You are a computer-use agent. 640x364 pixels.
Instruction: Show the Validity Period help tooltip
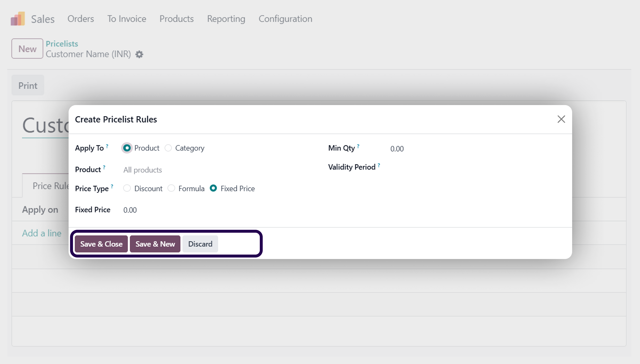click(379, 165)
